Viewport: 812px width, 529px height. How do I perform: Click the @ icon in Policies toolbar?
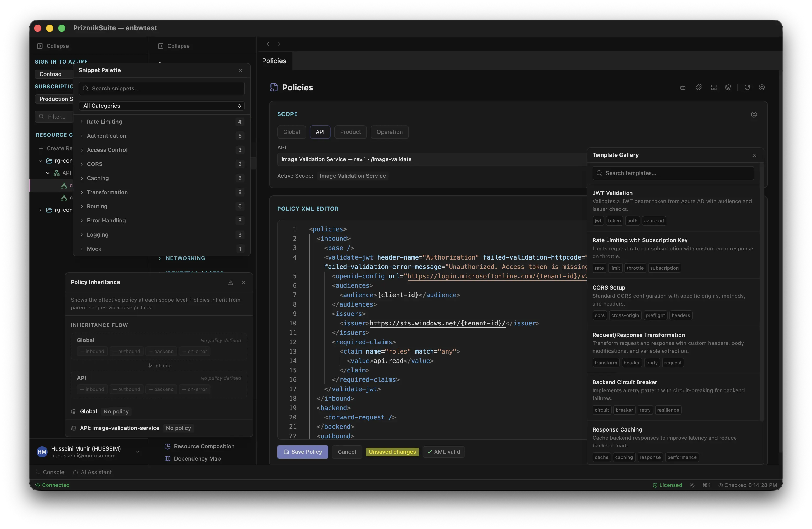click(762, 88)
